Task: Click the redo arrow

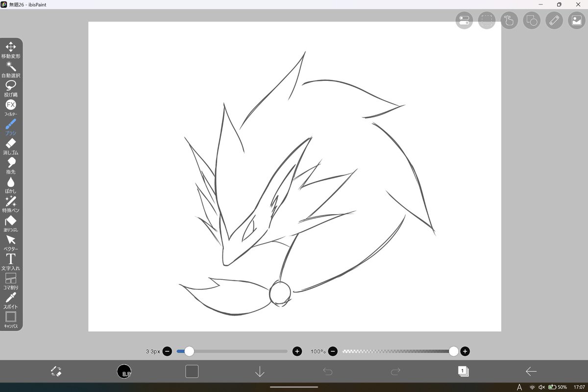Action: click(x=395, y=371)
